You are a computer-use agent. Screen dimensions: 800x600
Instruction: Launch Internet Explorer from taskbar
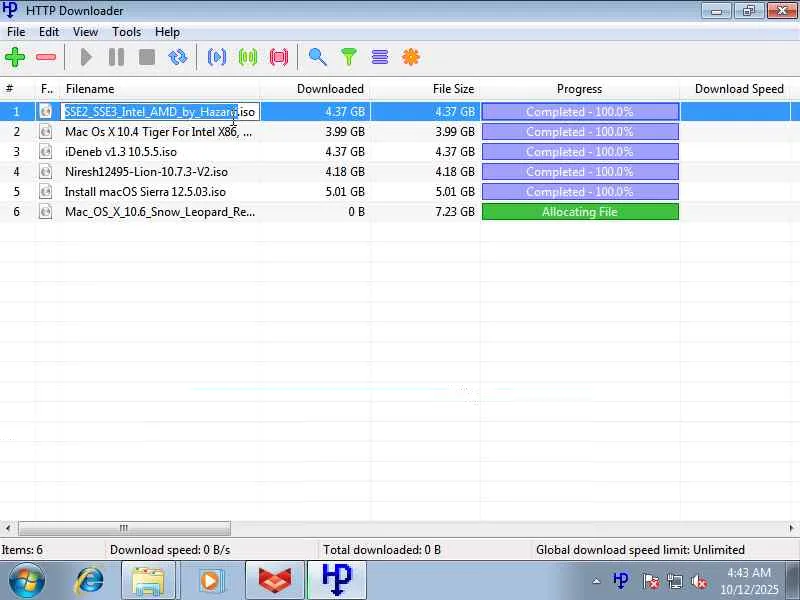tap(89, 581)
